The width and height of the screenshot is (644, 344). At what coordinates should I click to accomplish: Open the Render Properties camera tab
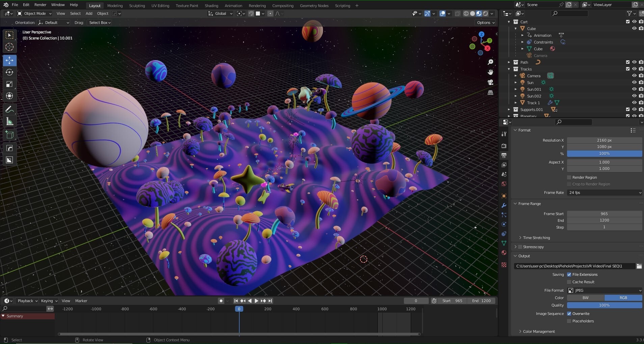point(504,146)
